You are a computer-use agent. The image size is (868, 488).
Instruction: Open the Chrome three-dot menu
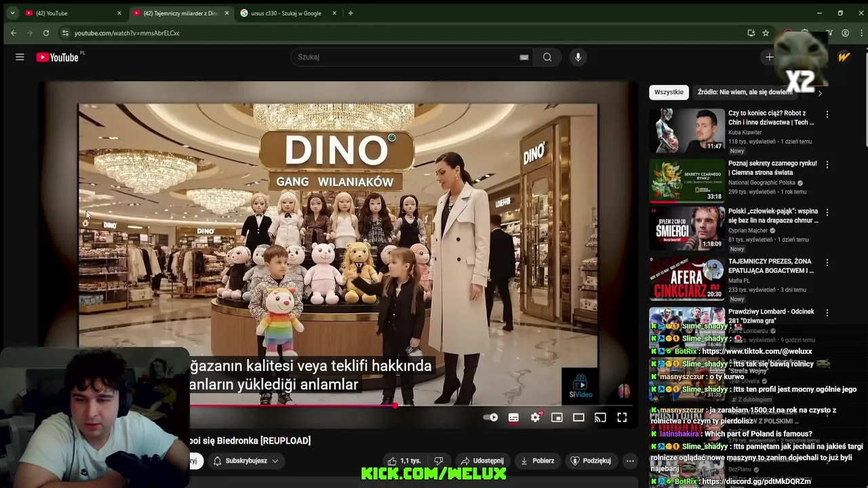point(860,33)
